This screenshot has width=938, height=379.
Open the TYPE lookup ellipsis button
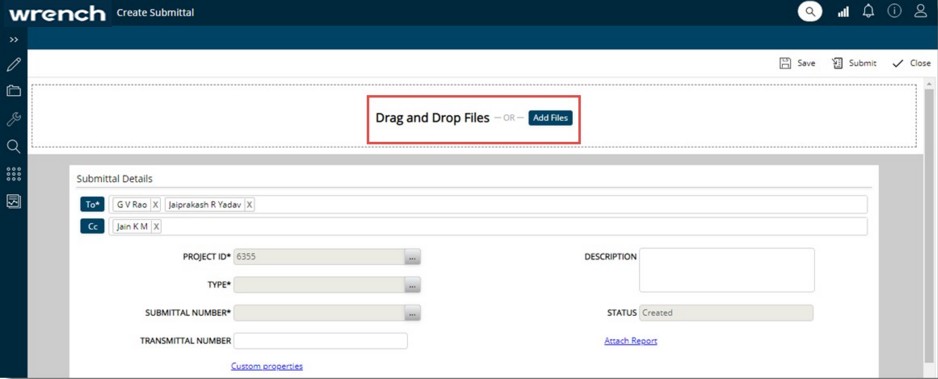pos(412,285)
